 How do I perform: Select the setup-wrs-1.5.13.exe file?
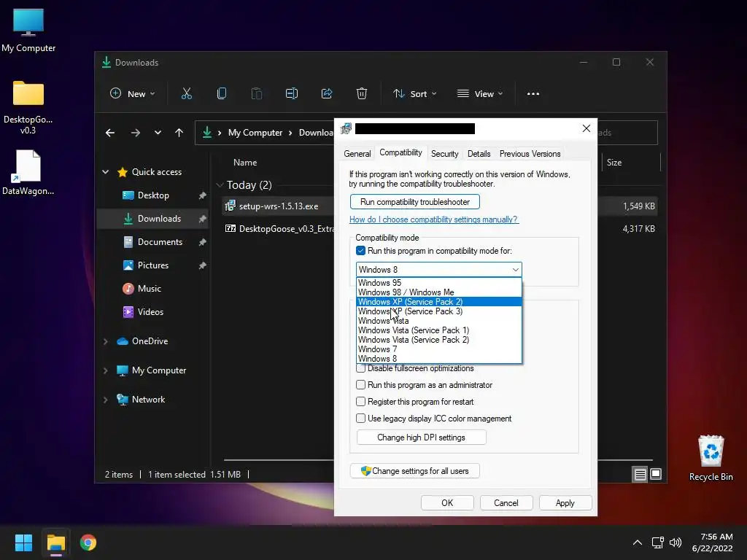279,206
